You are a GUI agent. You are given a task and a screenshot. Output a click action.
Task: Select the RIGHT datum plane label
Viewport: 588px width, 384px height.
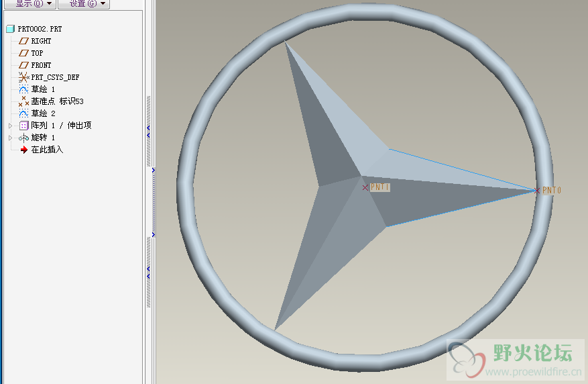point(41,41)
